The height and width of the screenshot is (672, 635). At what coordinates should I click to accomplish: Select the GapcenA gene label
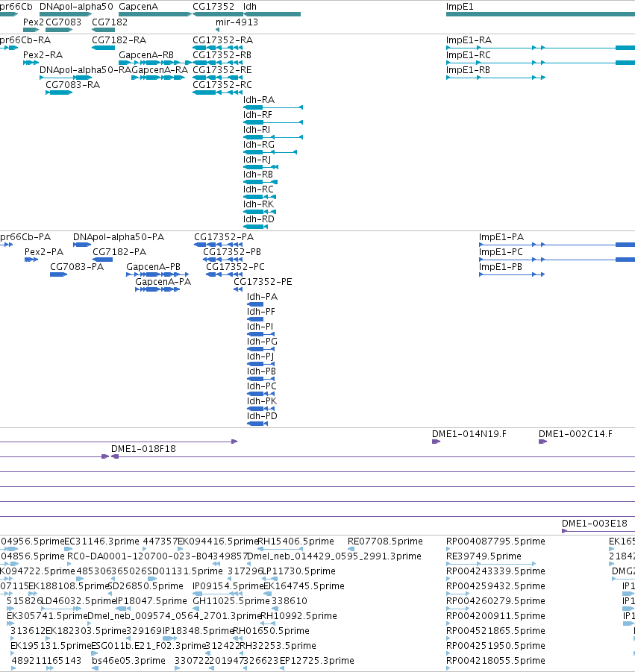(138, 7)
